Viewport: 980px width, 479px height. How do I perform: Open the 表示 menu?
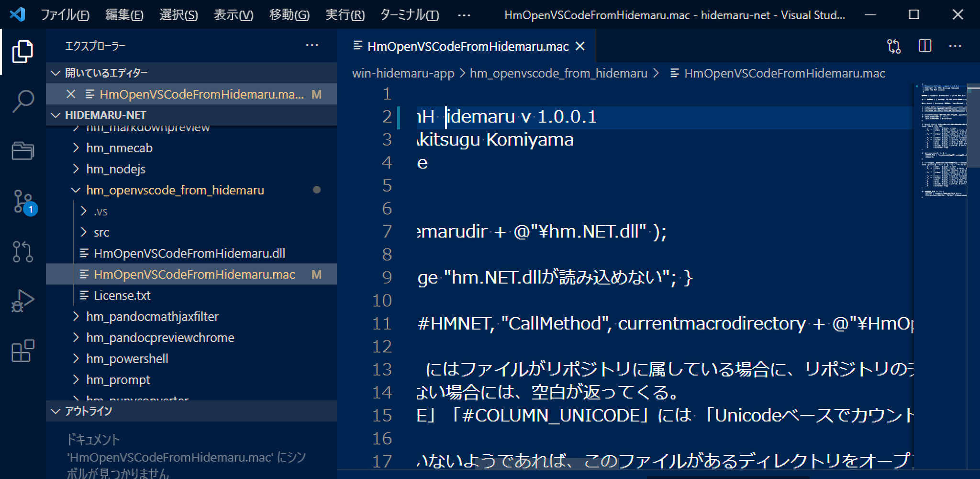click(x=233, y=15)
